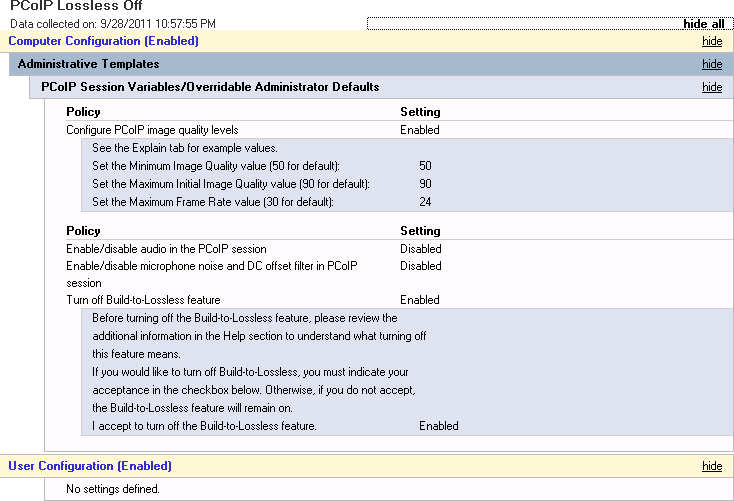The height and width of the screenshot is (501, 734).
Task: Click the Maximum Initial Image Quality value 90
Action: pos(425,184)
